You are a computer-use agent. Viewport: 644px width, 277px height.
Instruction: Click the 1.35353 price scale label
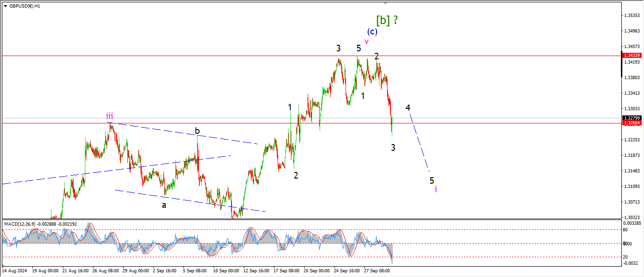tap(632, 16)
